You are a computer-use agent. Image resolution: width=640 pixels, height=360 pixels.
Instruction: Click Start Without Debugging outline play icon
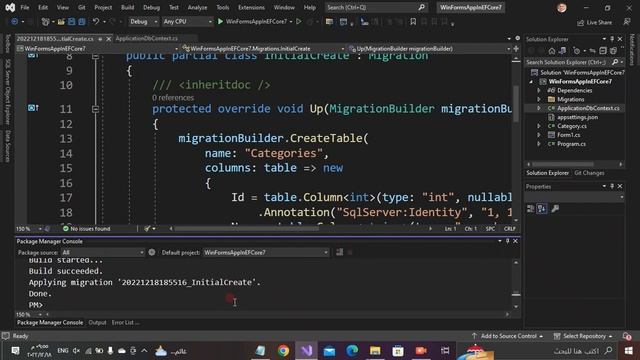coord(299,21)
